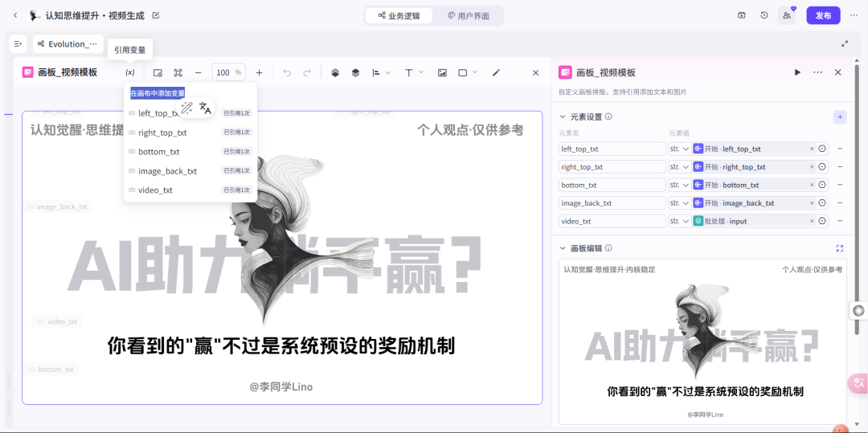Viewport: 868px width, 433px height.
Task: Click the zoom percentage field showing 100
Action: coord(223,72)
